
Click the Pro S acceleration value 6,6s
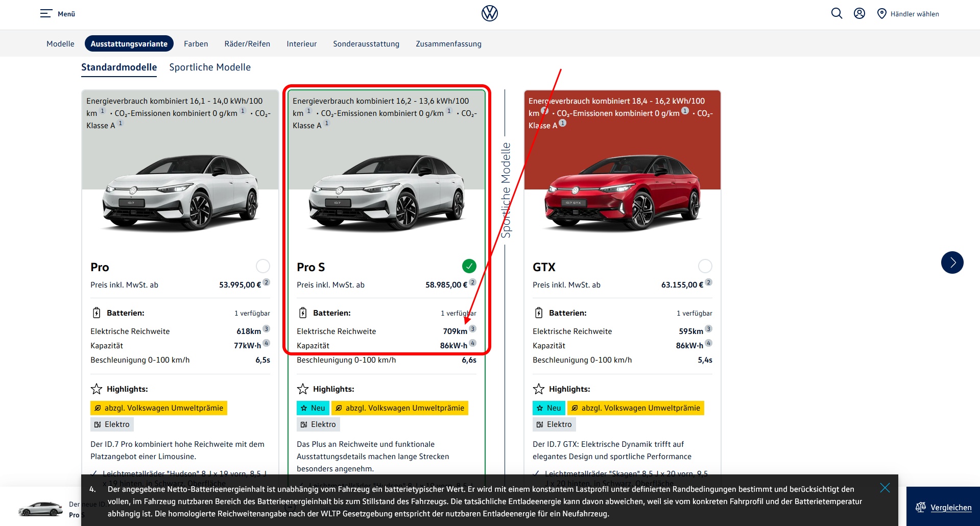coord(469,360)
